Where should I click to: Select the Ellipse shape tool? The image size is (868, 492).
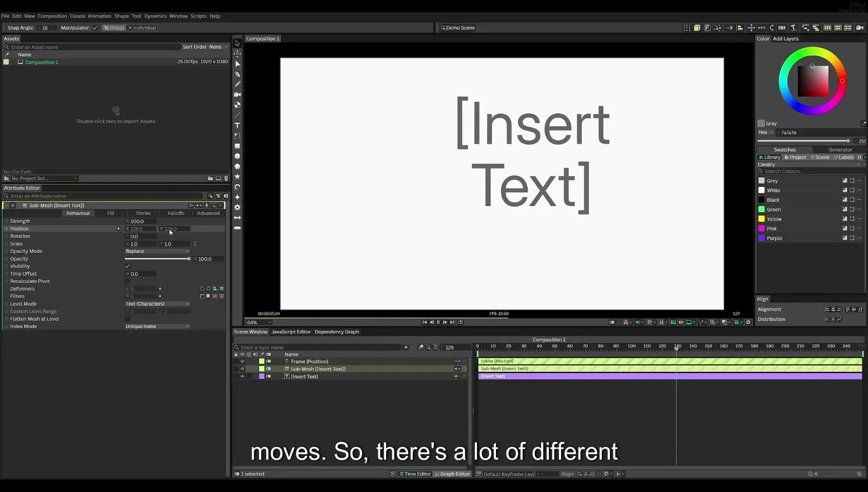coord(237,156)
